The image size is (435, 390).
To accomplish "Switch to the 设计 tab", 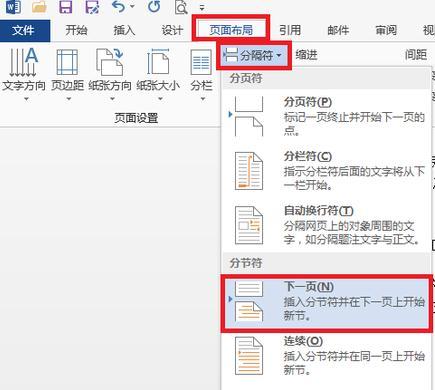I will click(x=172, y=30).
